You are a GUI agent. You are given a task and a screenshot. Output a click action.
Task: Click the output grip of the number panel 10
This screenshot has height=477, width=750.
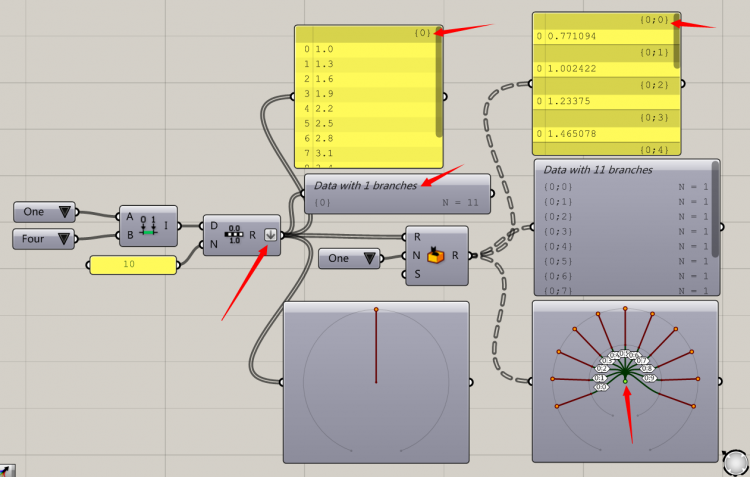pos(178,265)
